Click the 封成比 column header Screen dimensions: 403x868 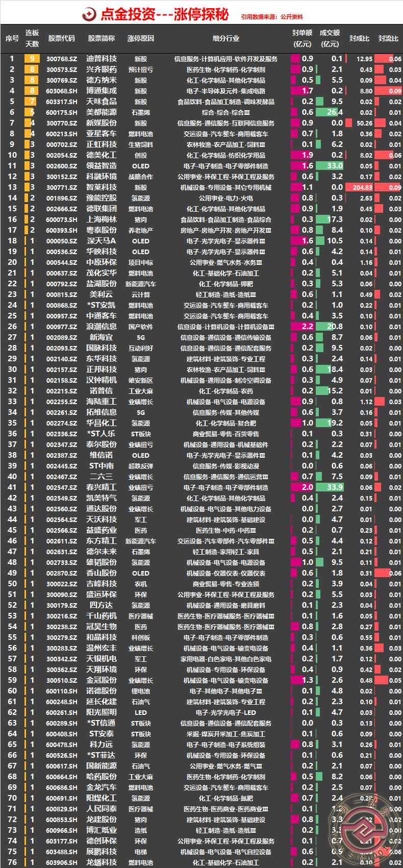(360, 39)
